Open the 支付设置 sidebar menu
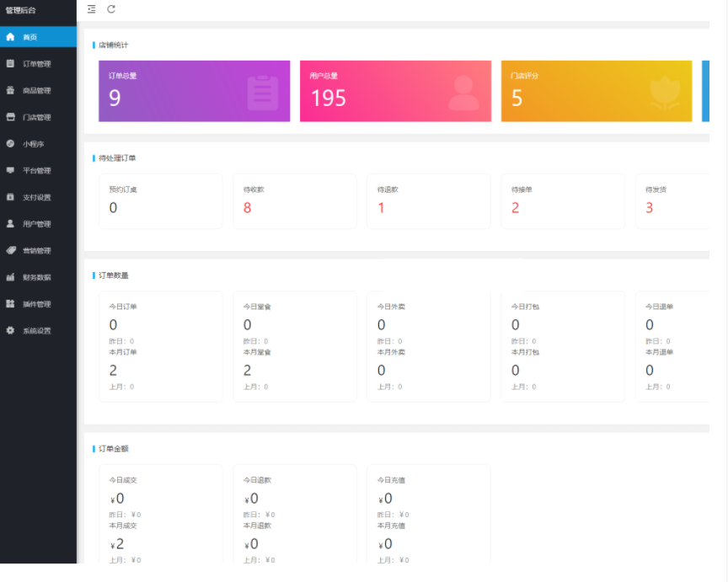728x582 pixels. (x=36, y=198)
